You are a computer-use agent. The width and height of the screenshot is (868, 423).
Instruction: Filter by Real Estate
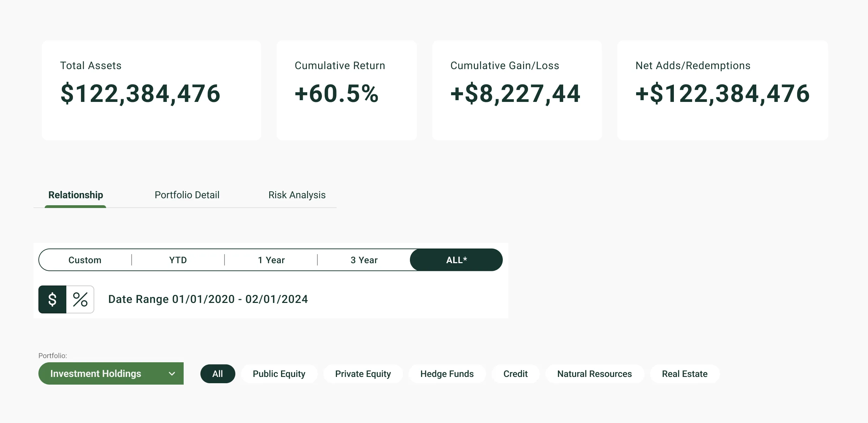pyautogui.click(x=685, y=374)
